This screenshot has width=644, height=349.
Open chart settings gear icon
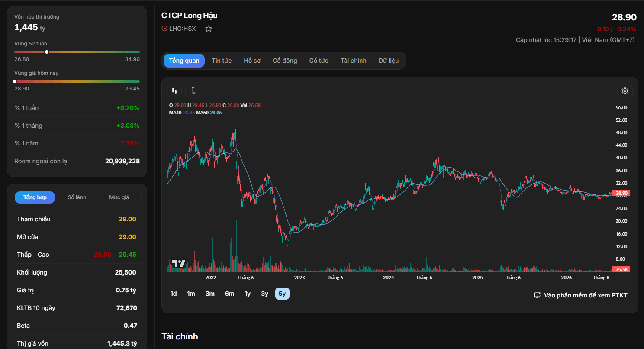pos(625,91)
